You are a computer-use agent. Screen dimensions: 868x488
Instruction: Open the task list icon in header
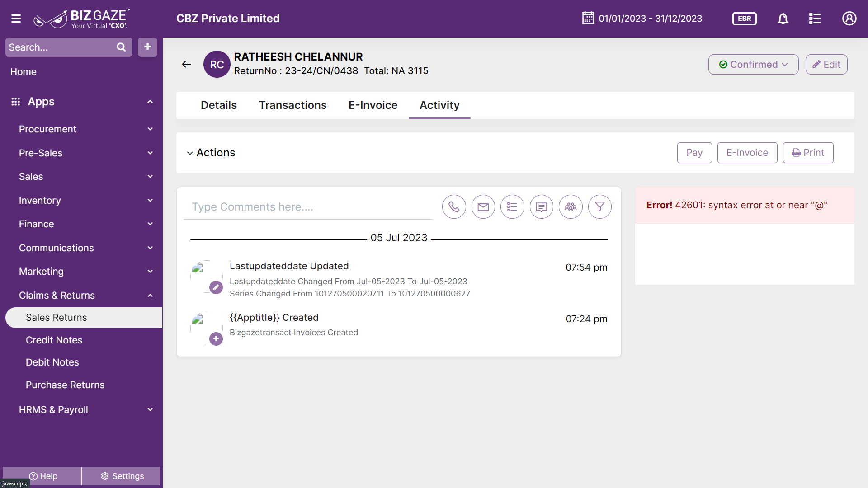point(815,19)
